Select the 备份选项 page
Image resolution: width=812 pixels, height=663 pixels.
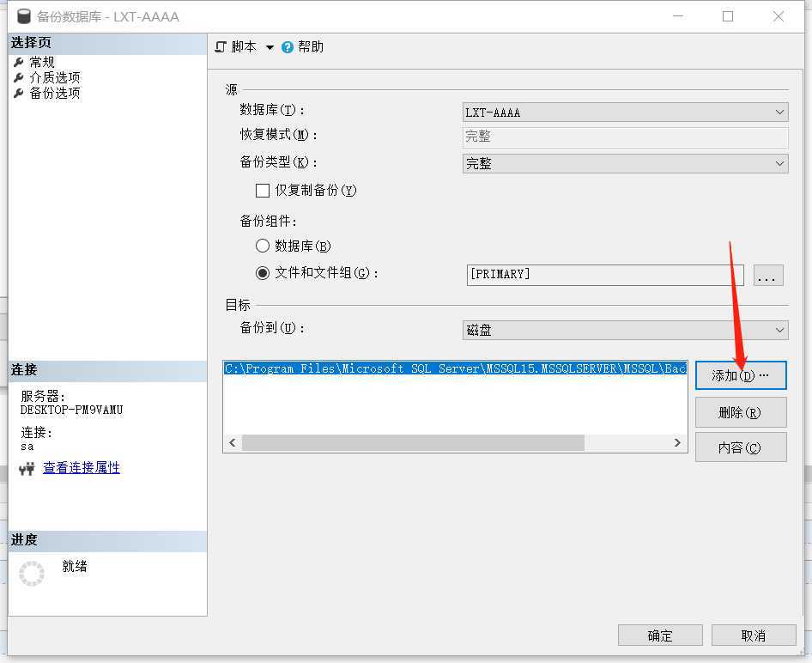(x=55, y=94)
